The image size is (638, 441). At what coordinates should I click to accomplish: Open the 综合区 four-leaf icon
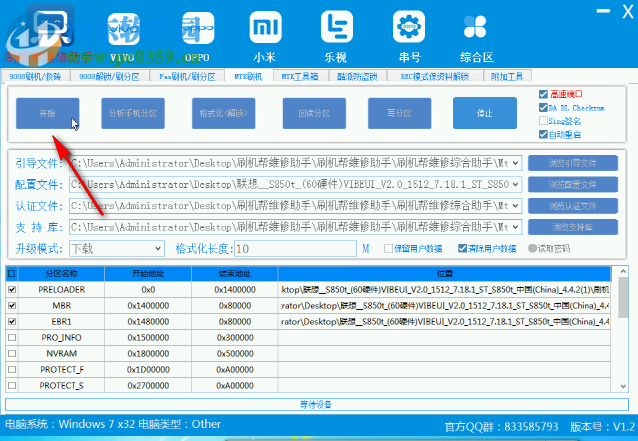[475, 27]
